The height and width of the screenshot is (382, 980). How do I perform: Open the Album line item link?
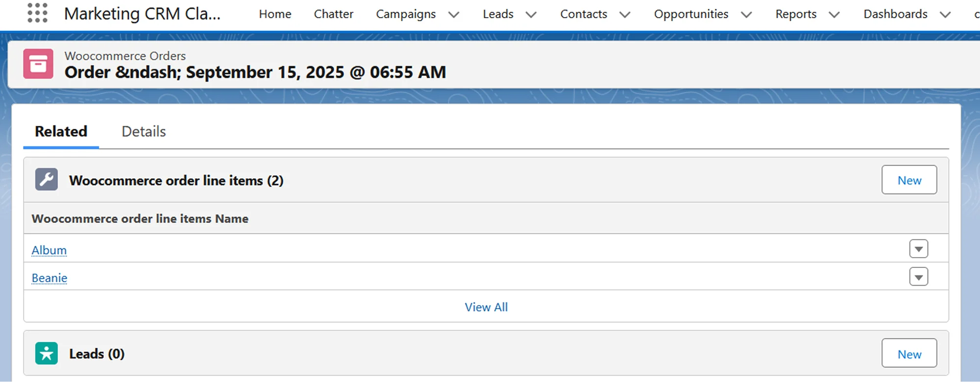click(x=49, y=250)
